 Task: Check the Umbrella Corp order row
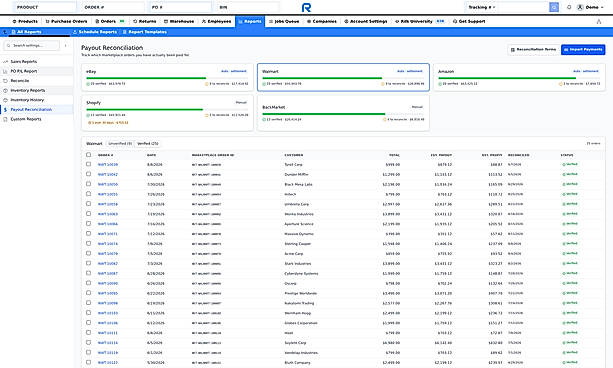(88, 204)
